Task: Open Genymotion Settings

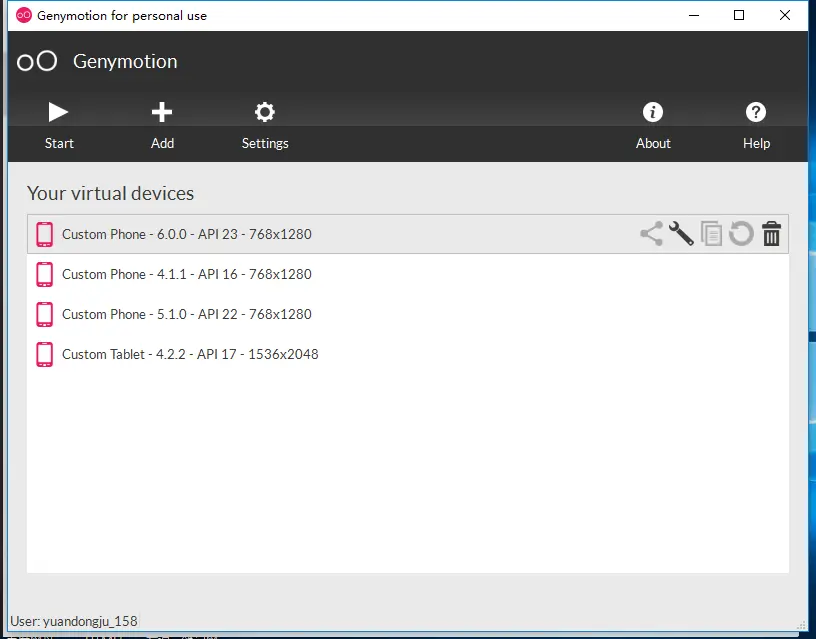Action: (265, 126)
